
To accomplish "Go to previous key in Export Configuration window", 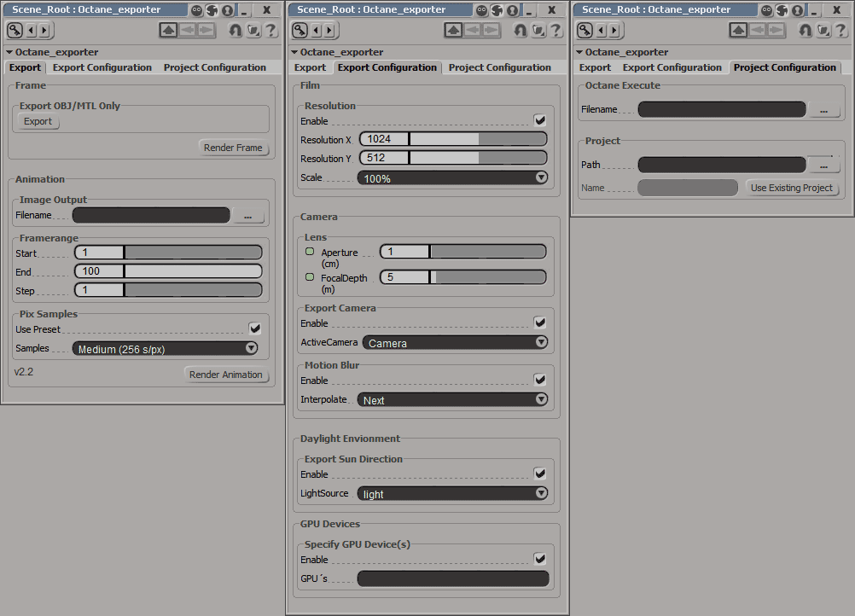I will click(317, 31).
